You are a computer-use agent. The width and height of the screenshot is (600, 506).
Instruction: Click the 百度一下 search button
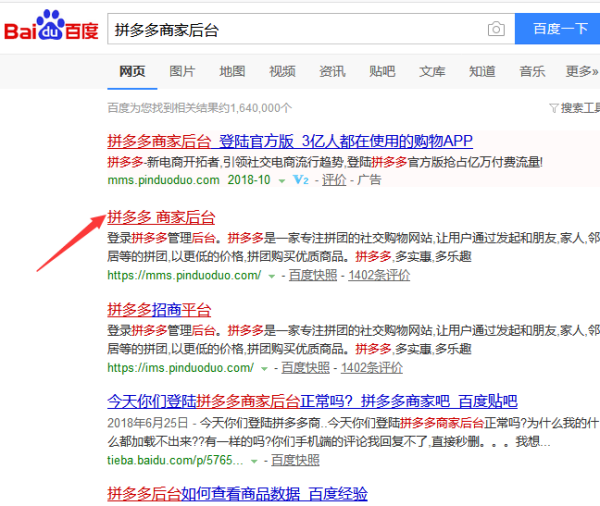(x=558, y=29)
